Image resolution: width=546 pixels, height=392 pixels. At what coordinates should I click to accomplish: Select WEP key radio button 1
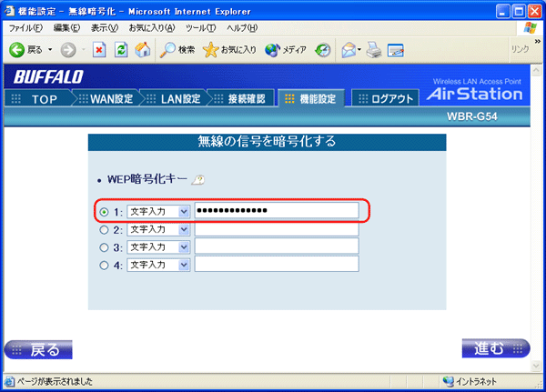click(104, 212)
